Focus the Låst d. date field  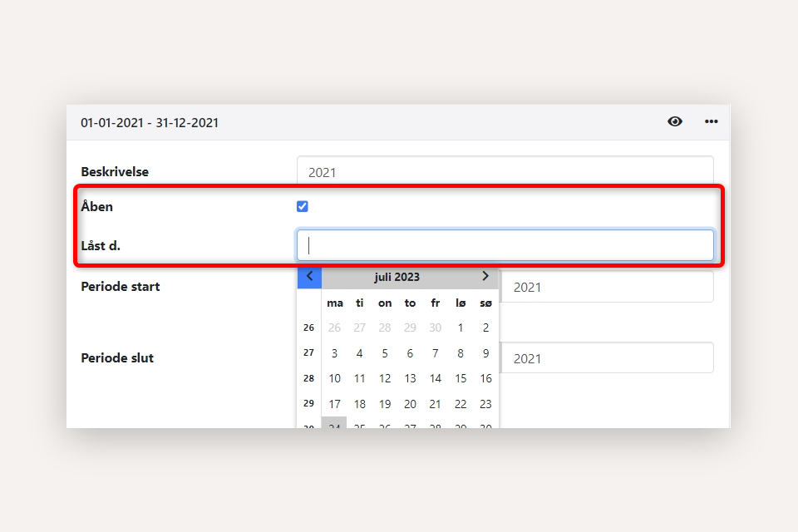[505, 245]
